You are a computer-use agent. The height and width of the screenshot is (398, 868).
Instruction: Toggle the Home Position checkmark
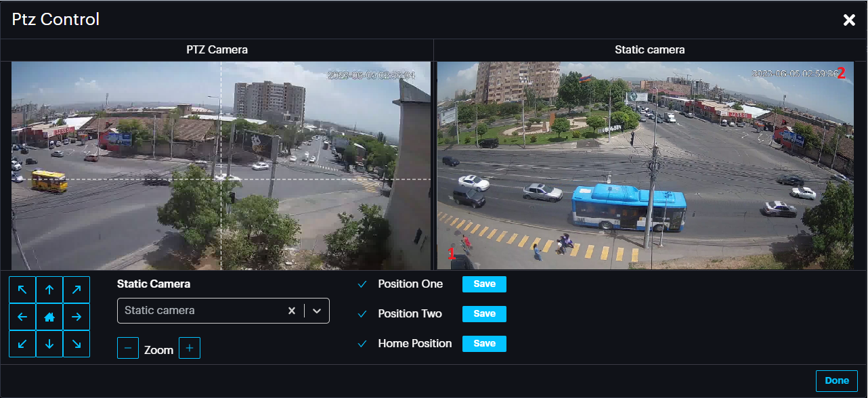point(362,344)
